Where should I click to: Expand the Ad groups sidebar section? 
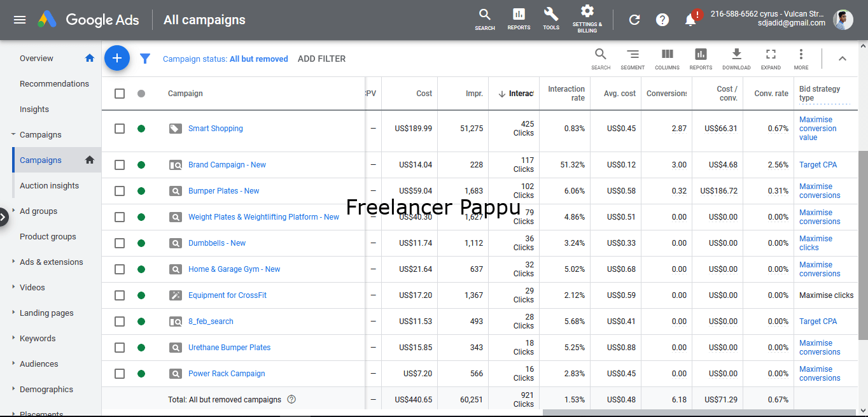[13, 211]
